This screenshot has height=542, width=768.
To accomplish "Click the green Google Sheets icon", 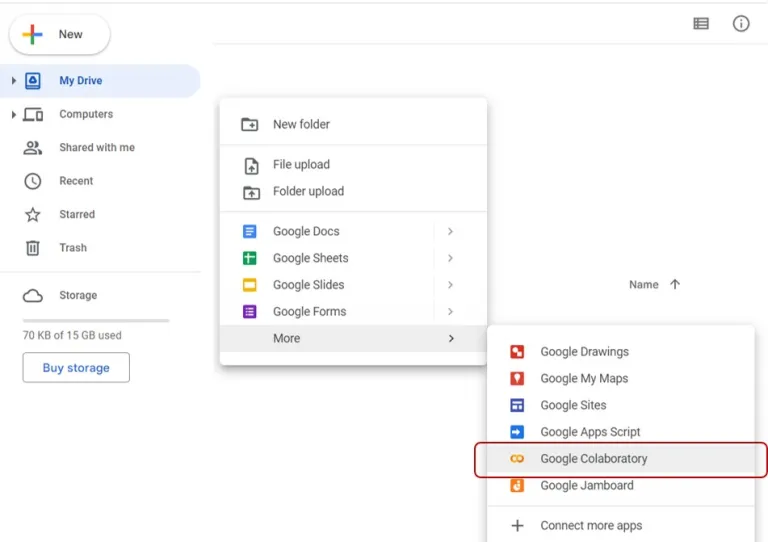I will [x=250, y=258].
